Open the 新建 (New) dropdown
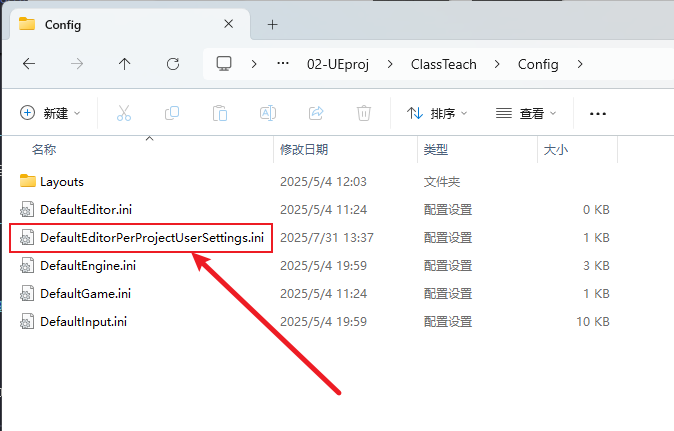 [x=51, y=113]
